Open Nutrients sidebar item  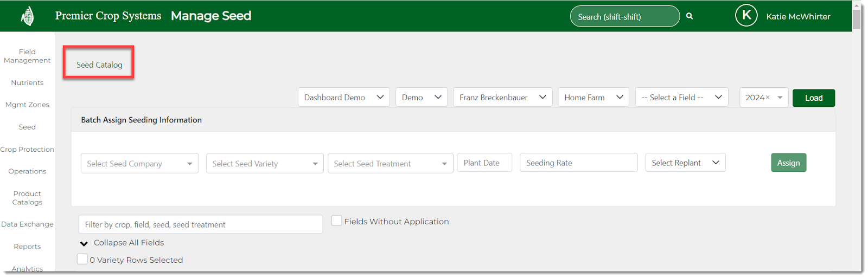coord(27,82)
